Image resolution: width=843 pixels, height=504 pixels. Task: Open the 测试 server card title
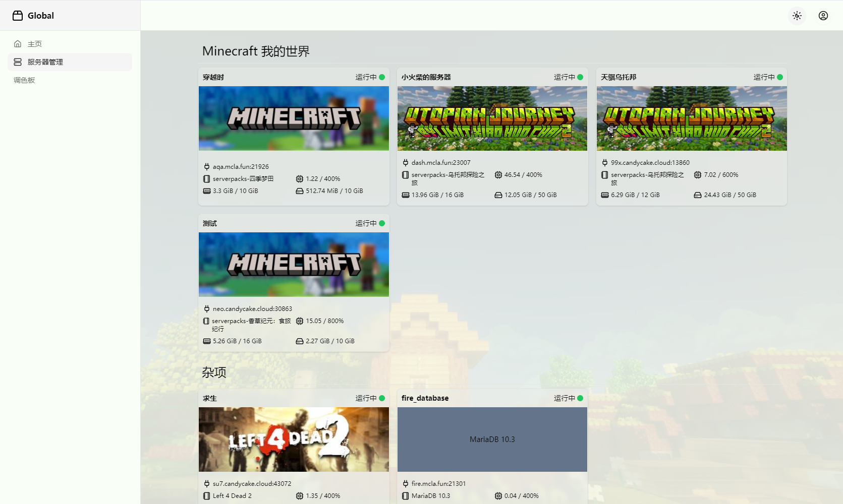(210, 223)
